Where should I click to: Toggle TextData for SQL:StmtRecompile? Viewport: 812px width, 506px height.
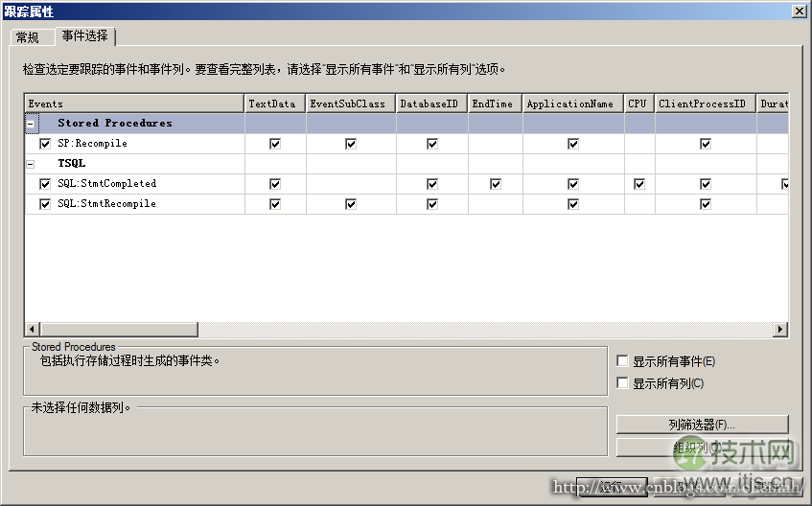275,204
